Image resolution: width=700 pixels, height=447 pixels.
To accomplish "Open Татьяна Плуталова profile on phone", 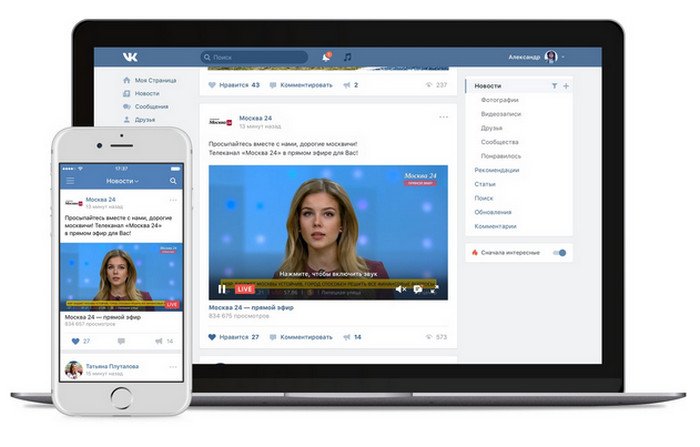I will click(112, 366).
